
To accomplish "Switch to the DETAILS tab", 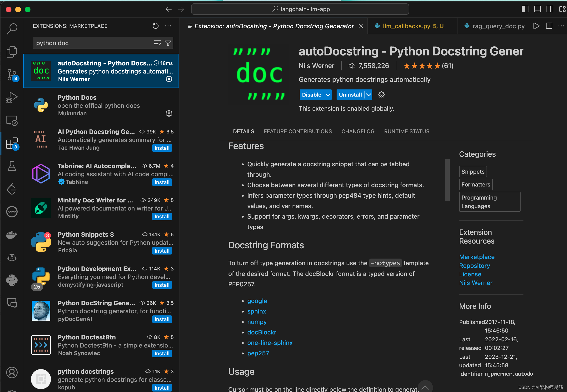I will (x=244, y=131).
